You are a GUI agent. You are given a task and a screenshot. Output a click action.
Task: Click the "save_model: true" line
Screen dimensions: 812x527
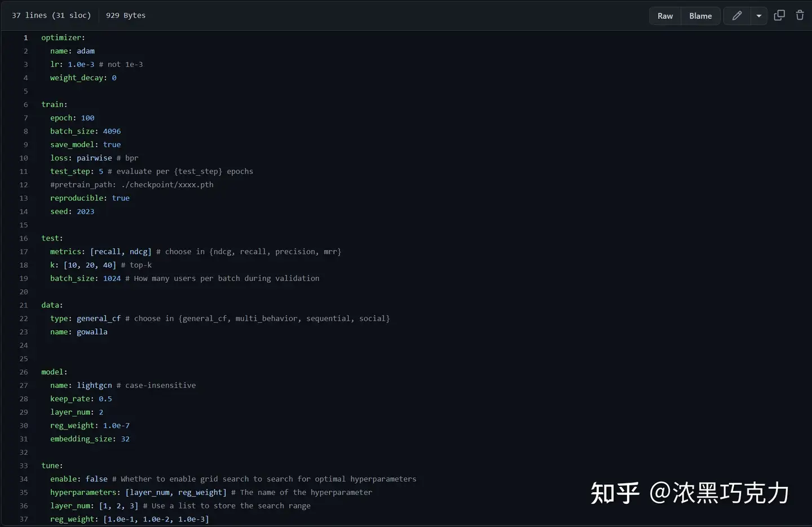click(x=86, y=145)
